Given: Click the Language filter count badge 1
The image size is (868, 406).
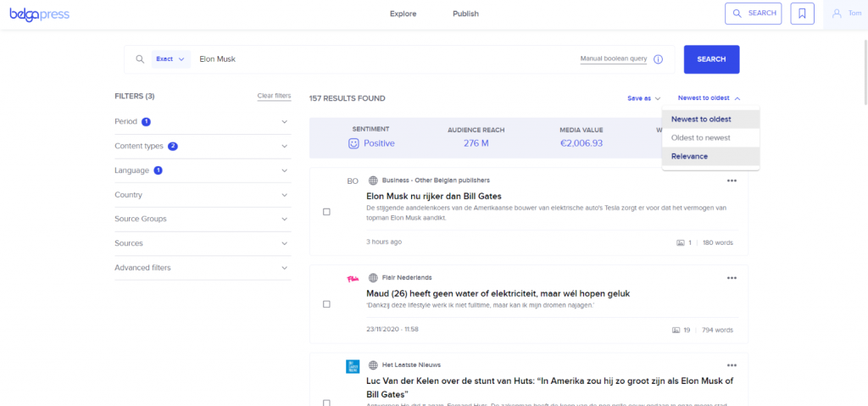Looking at the screenshot, I should tap(158, 170).
